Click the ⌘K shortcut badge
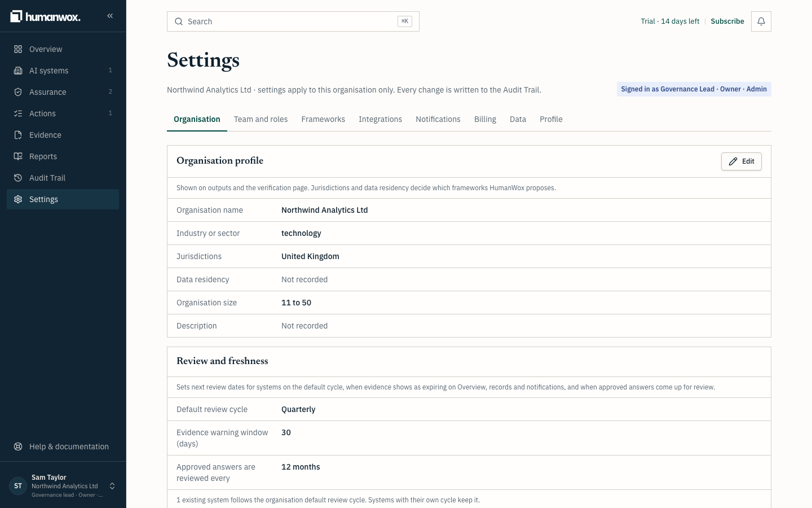 tap(405, 21)
